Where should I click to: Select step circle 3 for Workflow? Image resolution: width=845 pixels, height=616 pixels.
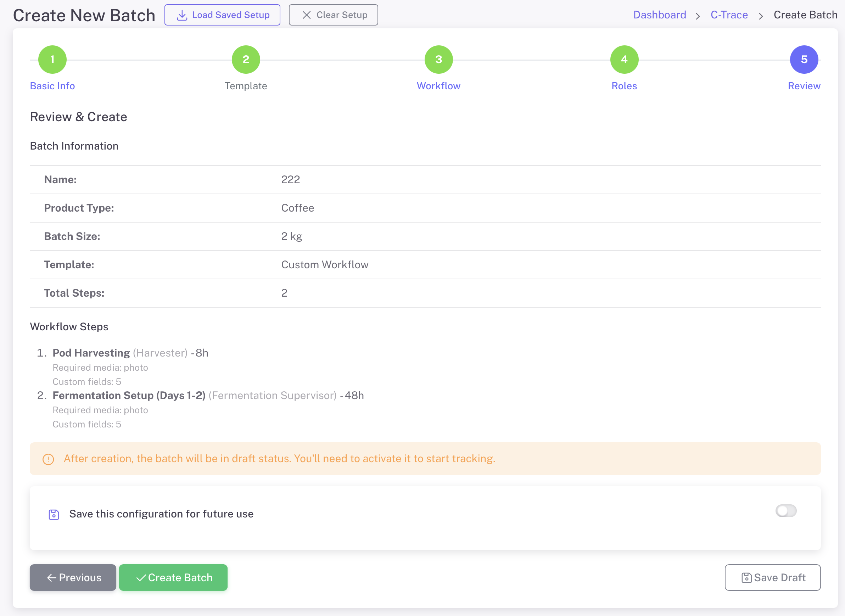tap(438, 59)
